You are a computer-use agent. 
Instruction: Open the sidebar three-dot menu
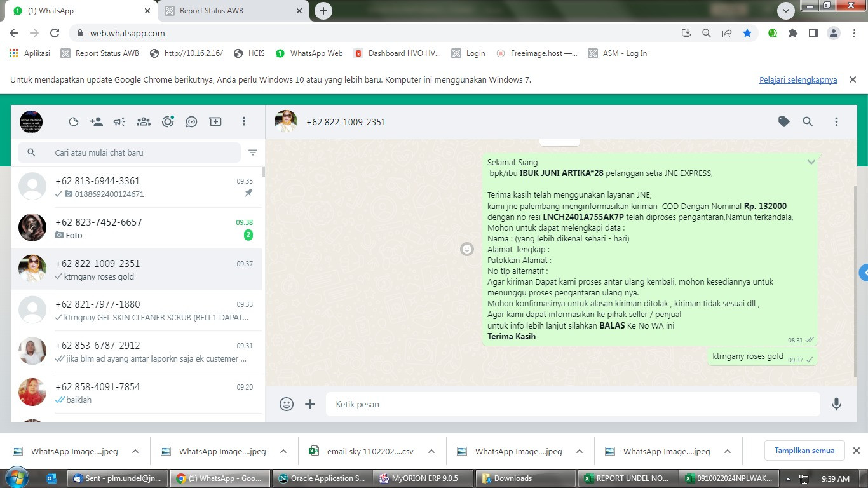[243, 122]
